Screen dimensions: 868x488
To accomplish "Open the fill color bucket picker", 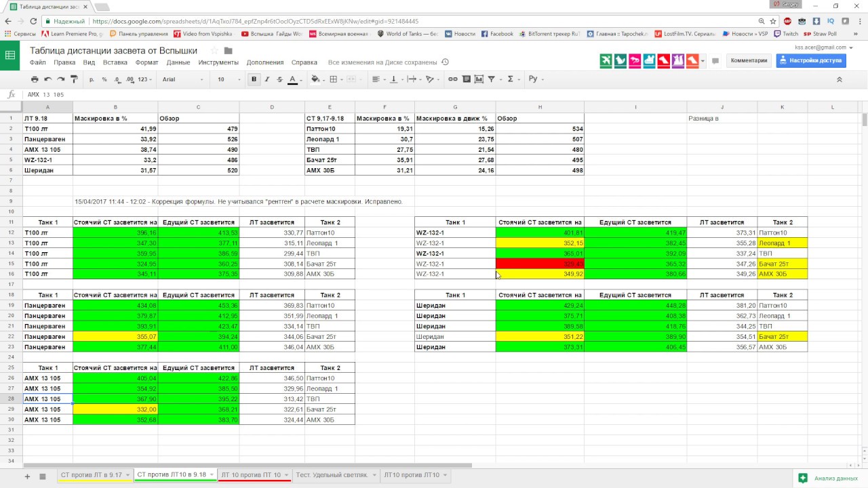I will [317, 79].
